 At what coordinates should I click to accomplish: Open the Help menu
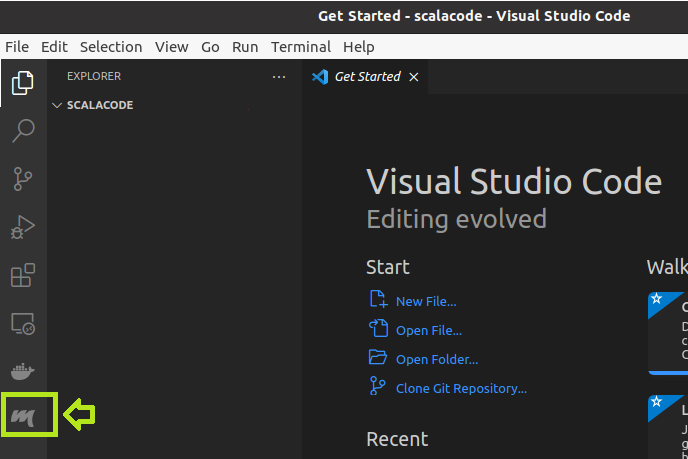pos(358,47)
